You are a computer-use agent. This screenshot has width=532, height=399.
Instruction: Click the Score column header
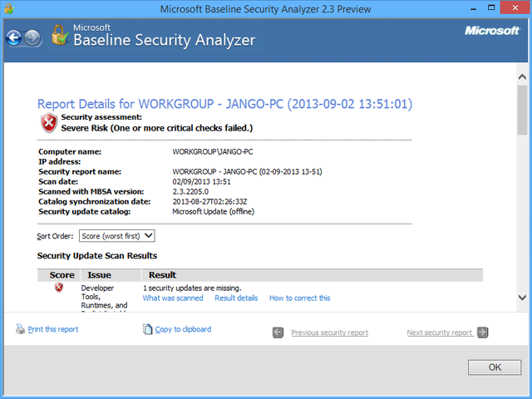click(x=62, y=274)
